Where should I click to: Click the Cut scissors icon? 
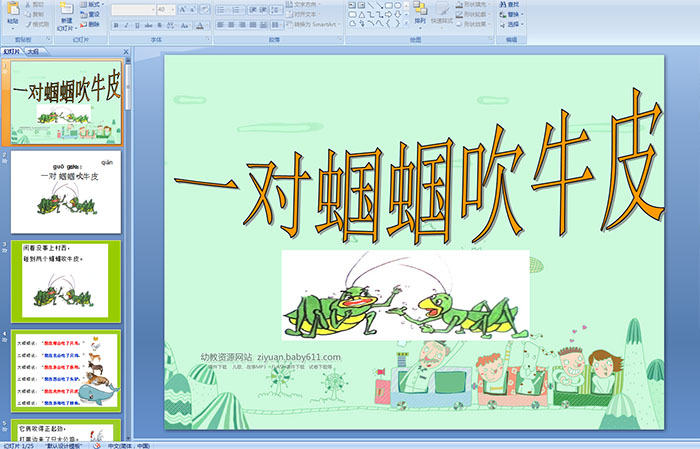[28, 4]
